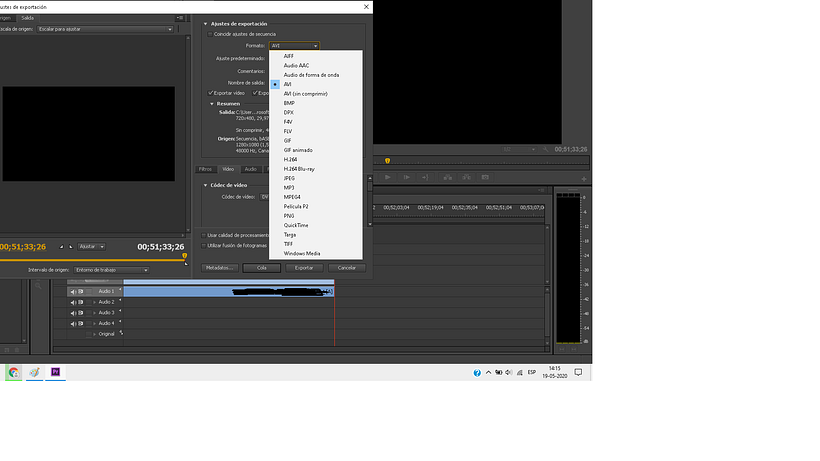Open Premiere Pro from the taskbar

click(x=55, y=372)
